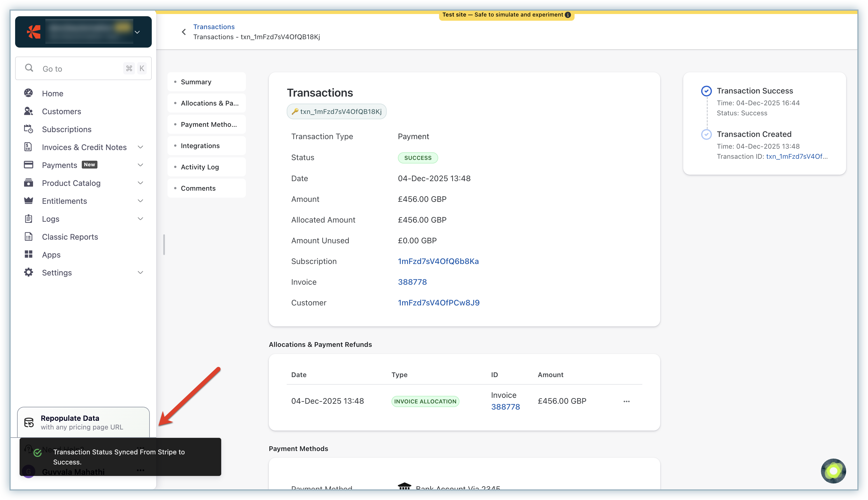
Task: Open the chat widget icon at bottom right
Action: point(833,471)
